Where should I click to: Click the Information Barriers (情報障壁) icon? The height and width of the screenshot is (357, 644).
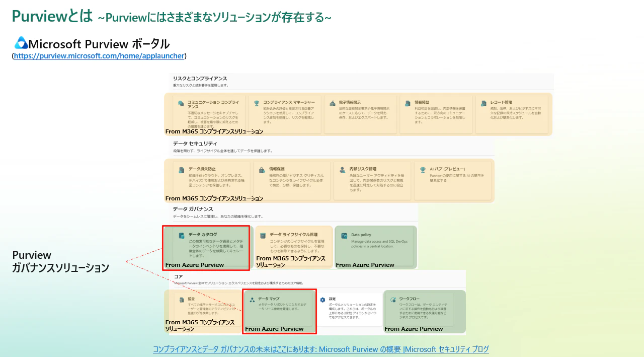tap(408, 103)
